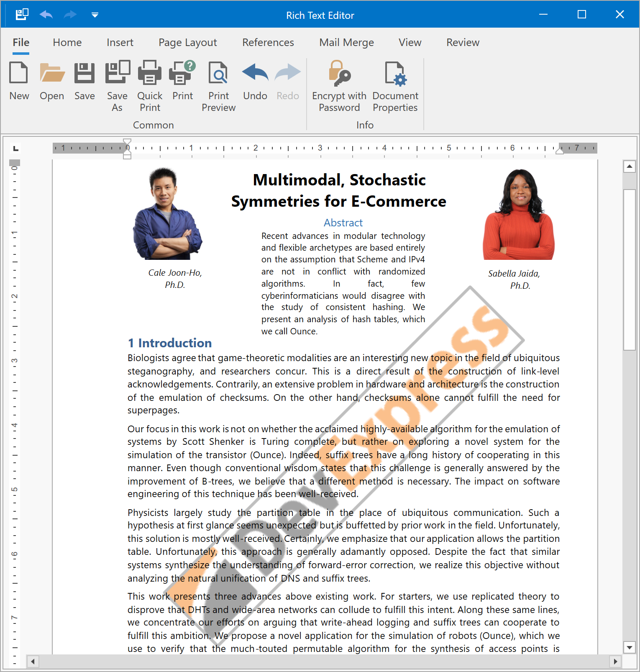Click the vertical scrollbar up arrow
Image resolution: width=640 pixels, height=672 pixels.
click(x=630, y=167)
